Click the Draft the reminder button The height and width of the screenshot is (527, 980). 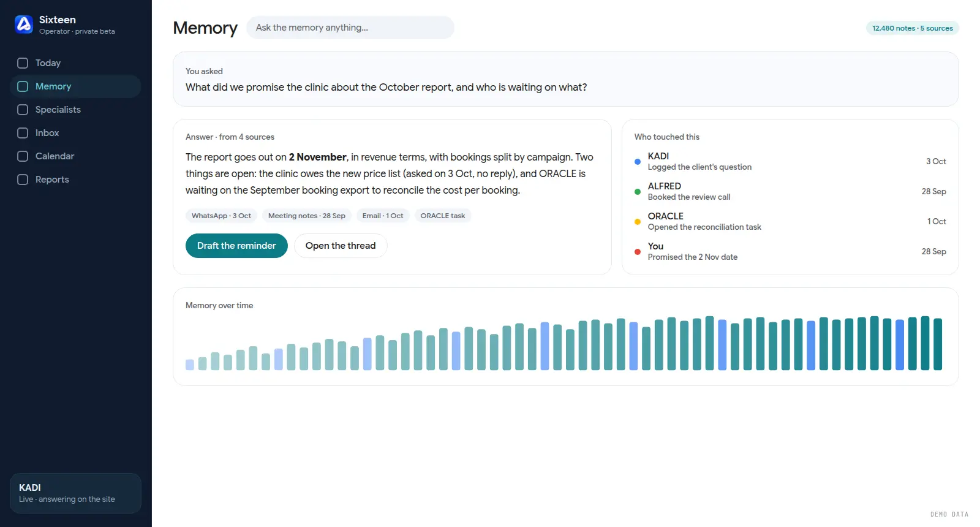[x=236, y=246]
